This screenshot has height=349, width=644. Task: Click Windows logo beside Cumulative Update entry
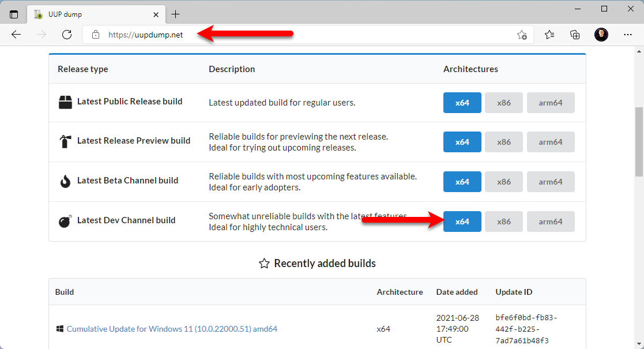pyautogui.click(x=60, y=329)
